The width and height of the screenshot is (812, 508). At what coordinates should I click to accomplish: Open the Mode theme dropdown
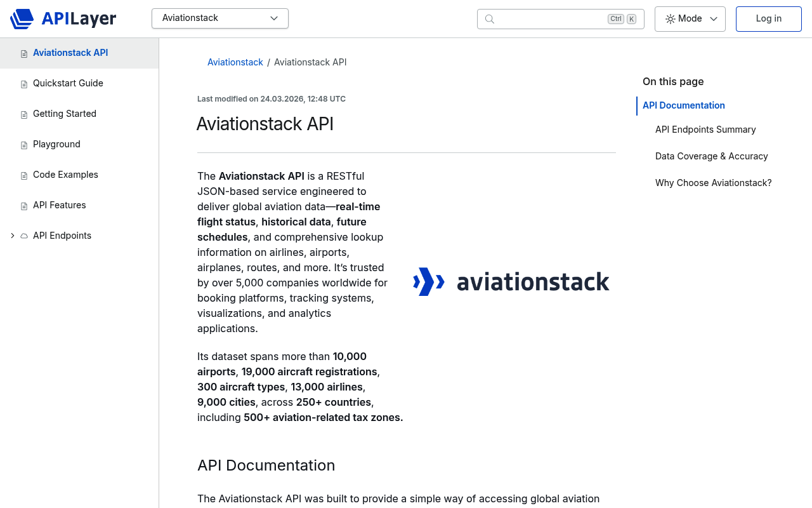tap(690, 19)
